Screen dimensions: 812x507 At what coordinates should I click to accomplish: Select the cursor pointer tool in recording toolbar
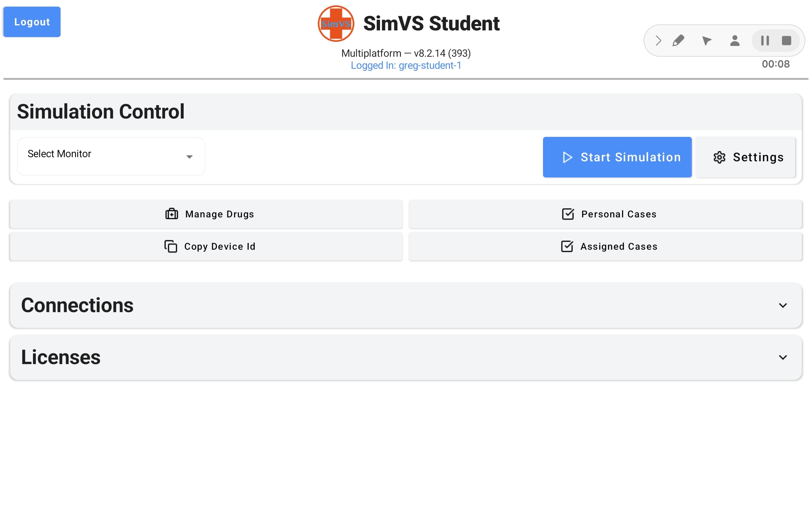pos(707,41)
